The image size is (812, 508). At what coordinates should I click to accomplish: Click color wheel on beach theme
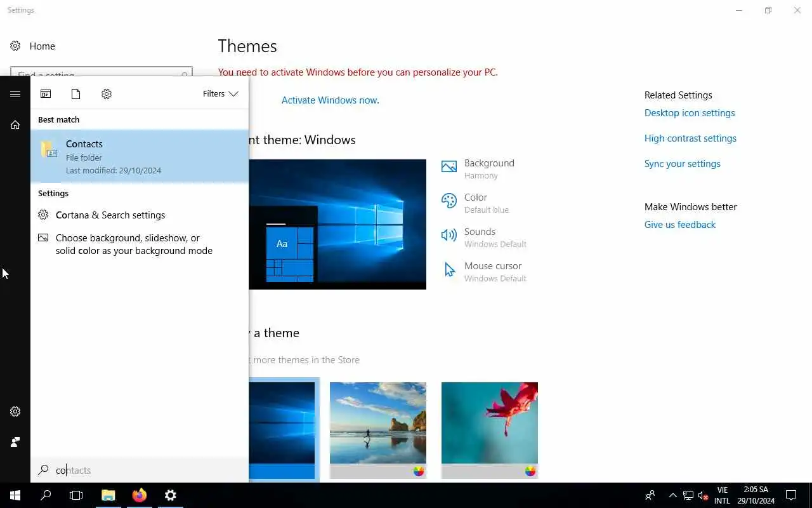click(419, 471)
